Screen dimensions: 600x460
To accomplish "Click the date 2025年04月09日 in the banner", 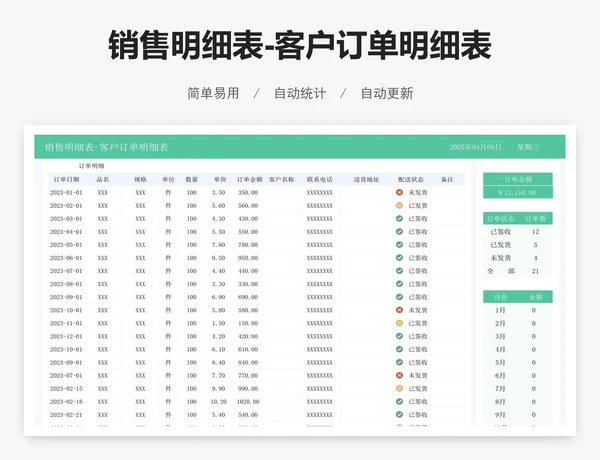I will click(475, 147).
